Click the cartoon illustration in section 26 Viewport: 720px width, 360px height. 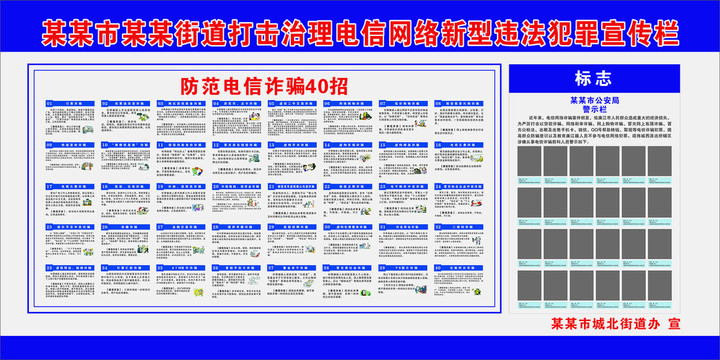(x=144, y=248)
